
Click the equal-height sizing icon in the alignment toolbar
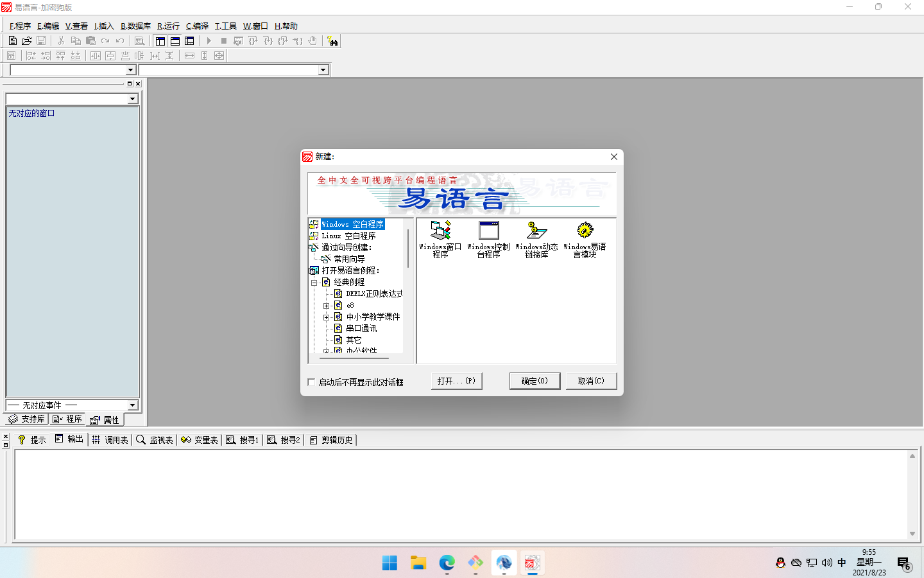coord(204,56)
